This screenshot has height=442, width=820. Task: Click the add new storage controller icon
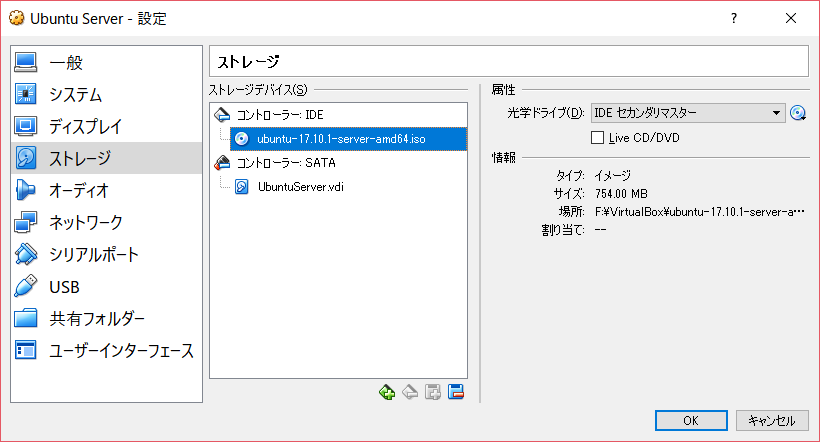(387, 392)
